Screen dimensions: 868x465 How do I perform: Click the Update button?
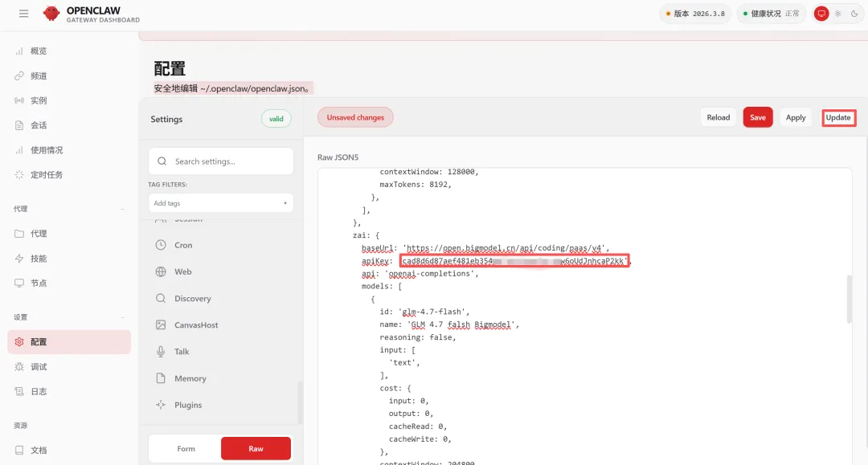[838, 117]
